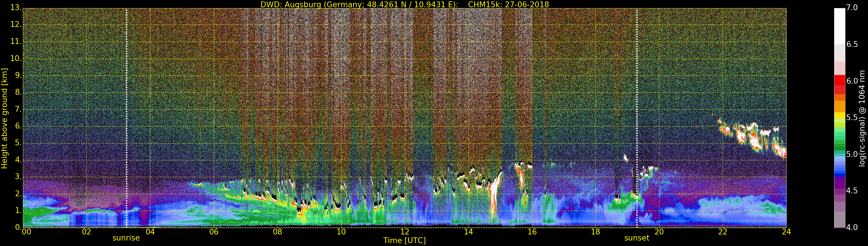The height and width of the screenshot is (246, 868).
Task: Click the 24 hour tick on time axis
Action: [786, 232]
